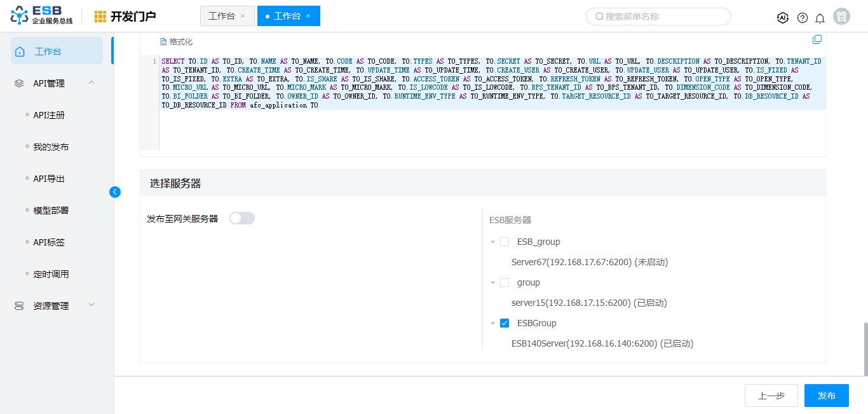Collapse the API管理 menu section

(x=92, y=83)
